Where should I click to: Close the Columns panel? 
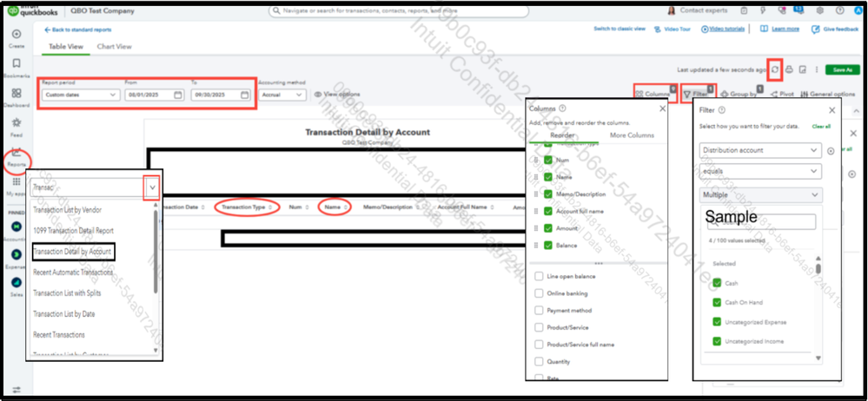[663, 109]
